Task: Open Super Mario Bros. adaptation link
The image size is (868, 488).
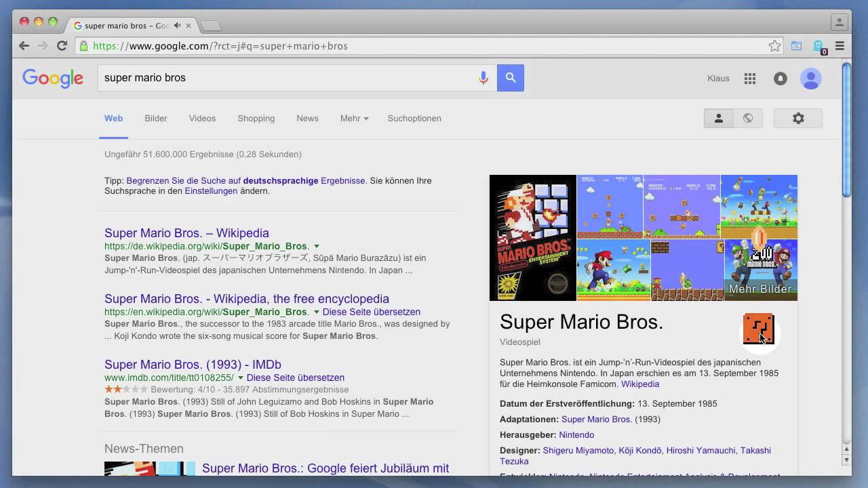Action: coord(597,419)
